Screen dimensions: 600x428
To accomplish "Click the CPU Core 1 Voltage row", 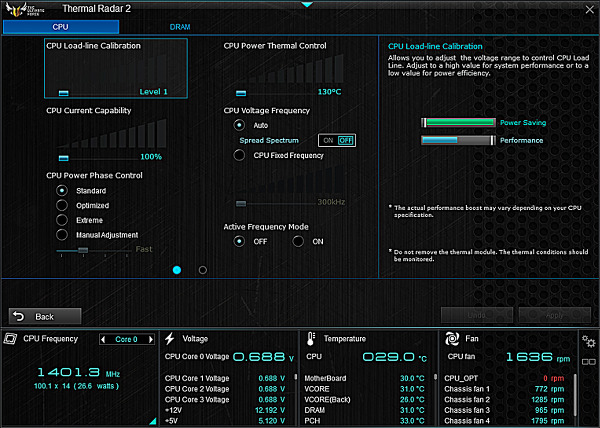I will tap(225, 378).
